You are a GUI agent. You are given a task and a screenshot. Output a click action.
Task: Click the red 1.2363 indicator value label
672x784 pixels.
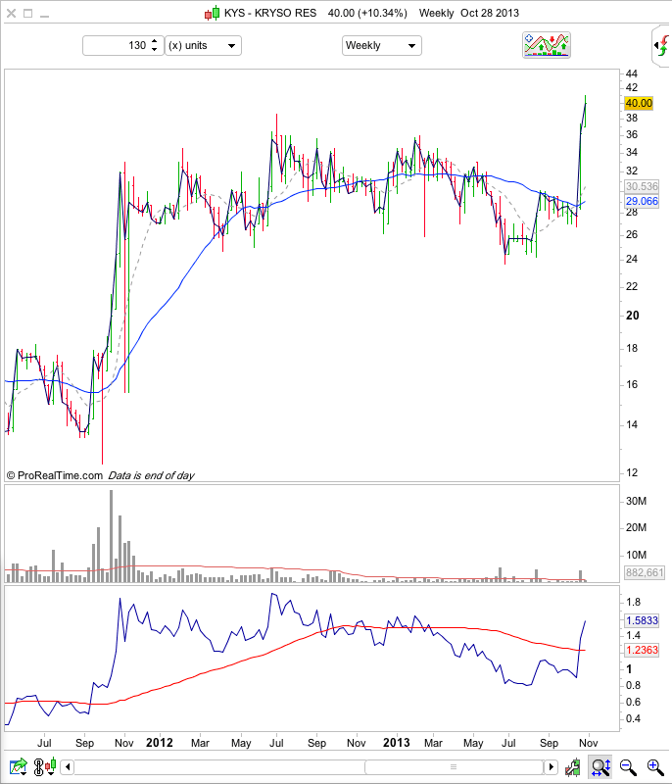click(x=642, y=650)
